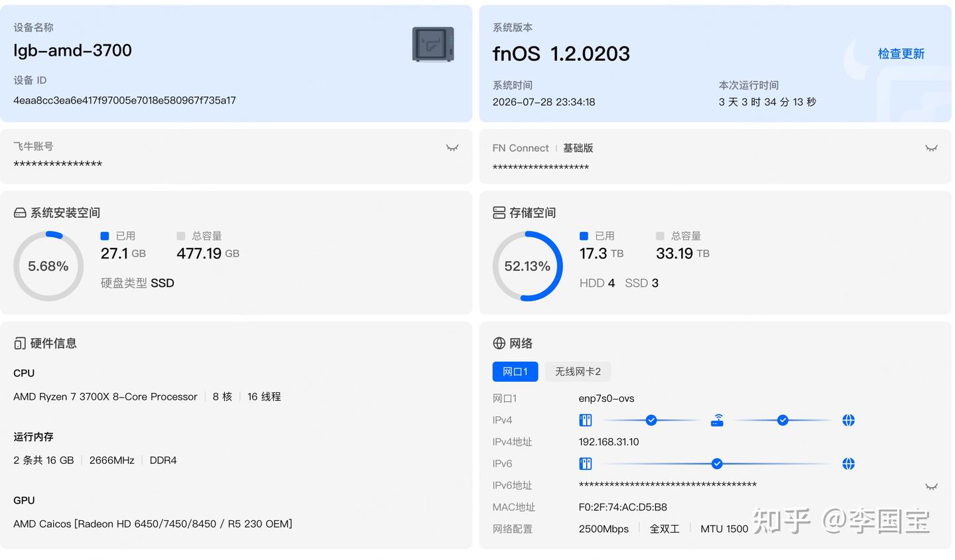The width and height of the screenshot is (955, 560).
Task: Click the 检查更新 link
Action: pos(901,54)
